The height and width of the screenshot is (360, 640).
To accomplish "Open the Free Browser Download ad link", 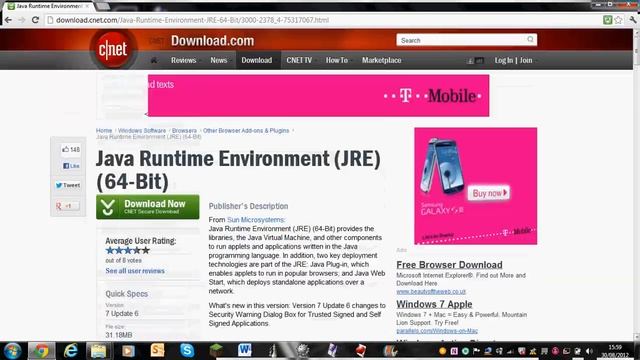I will click(449, 265).
